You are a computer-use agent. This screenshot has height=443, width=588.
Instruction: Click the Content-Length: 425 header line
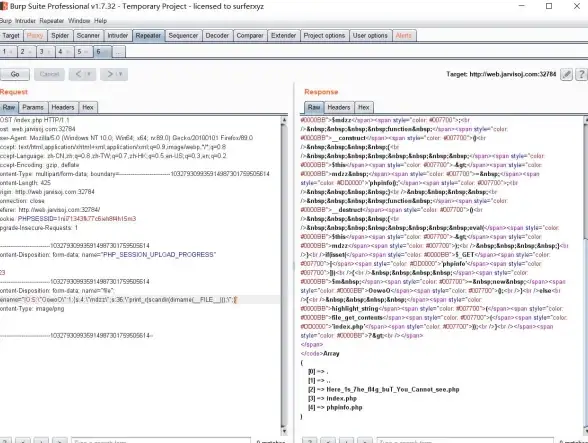26,183
